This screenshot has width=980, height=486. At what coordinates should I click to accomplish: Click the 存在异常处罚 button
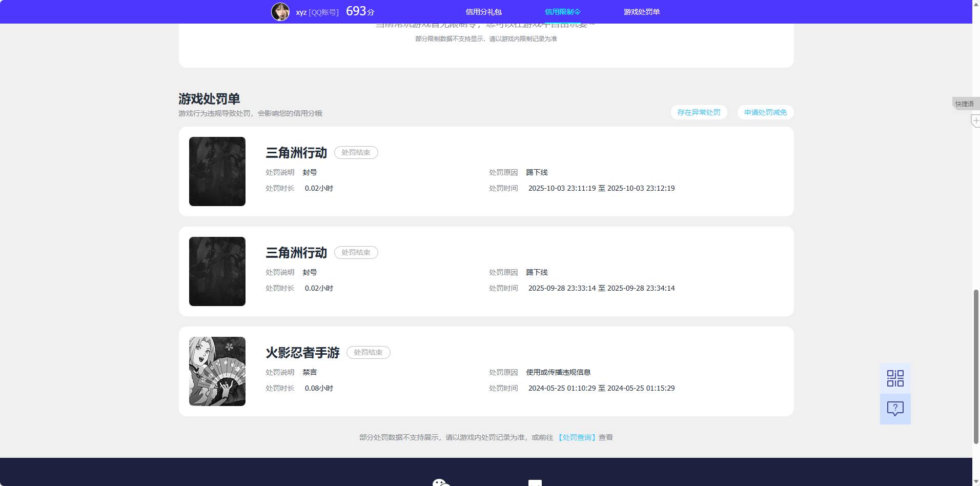(x=699, y=112)
